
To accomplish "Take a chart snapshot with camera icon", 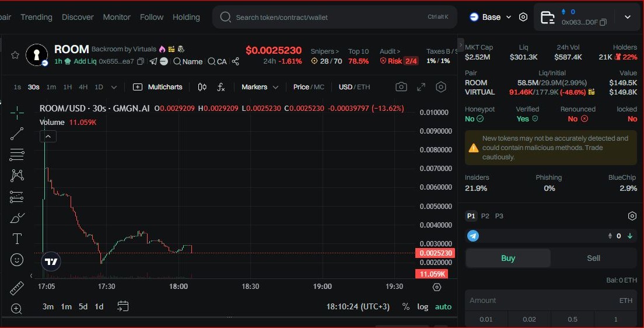I will 401,87.
